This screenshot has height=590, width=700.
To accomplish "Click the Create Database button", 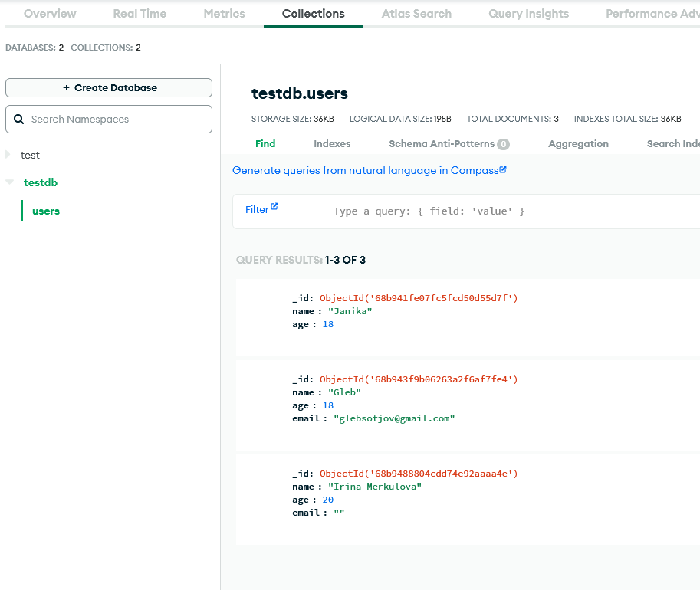I will pyautogui.click(x=109, y=88).
